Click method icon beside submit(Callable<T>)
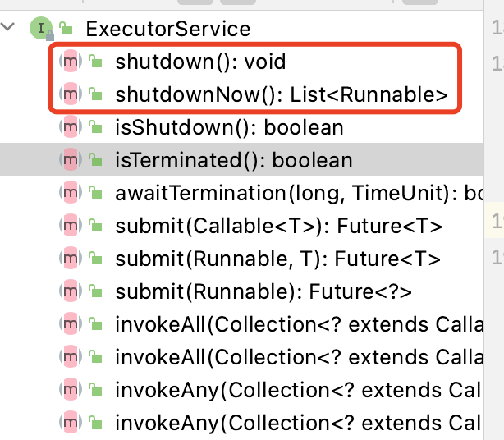The height and width of the screenshot is (440, 504). [71, 226]
